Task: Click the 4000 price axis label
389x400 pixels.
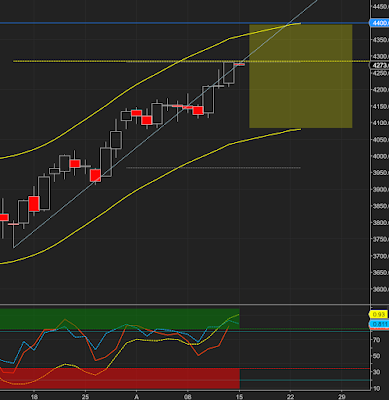Action: tap(381, 156)
